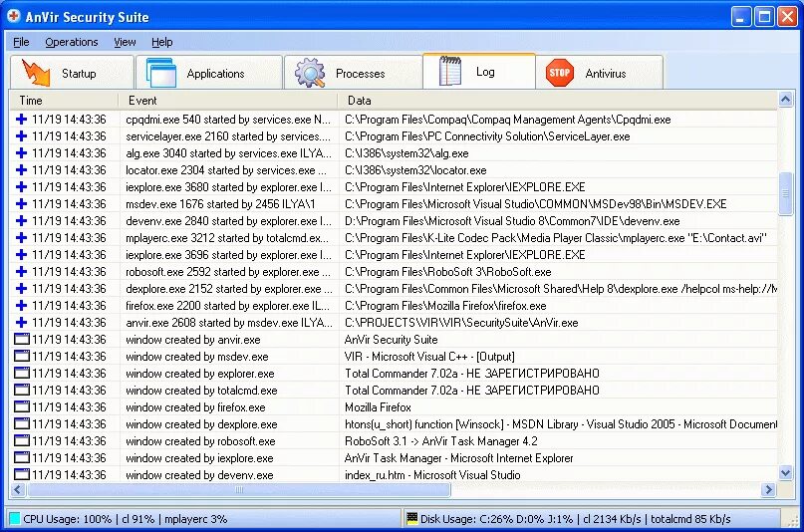Click window icon of 'created by anvir.exe' row
Image resolution: width=804 pixels, height=532 pixels.
[x=22, y=340]
